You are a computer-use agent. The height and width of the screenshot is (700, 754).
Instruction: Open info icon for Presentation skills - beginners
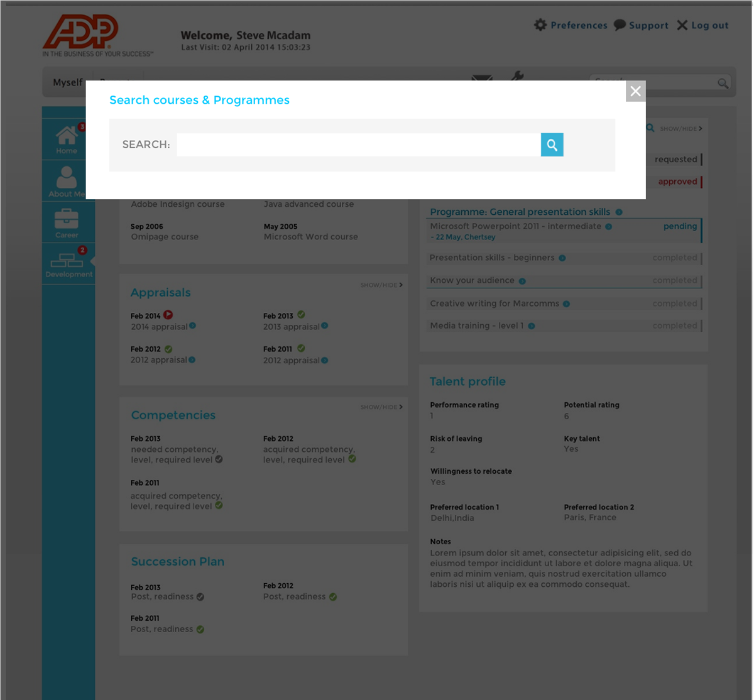(562, 258)
